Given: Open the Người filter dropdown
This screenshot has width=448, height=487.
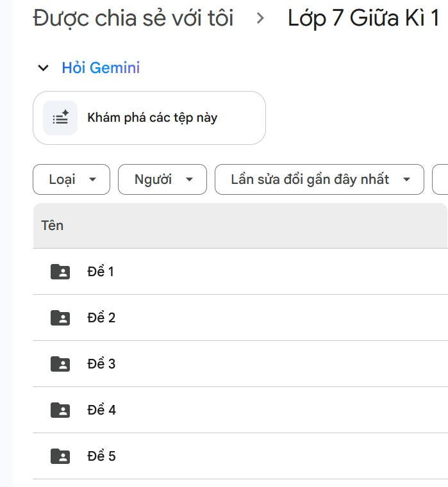Looking at the screenshot, I should click(162, 179).
